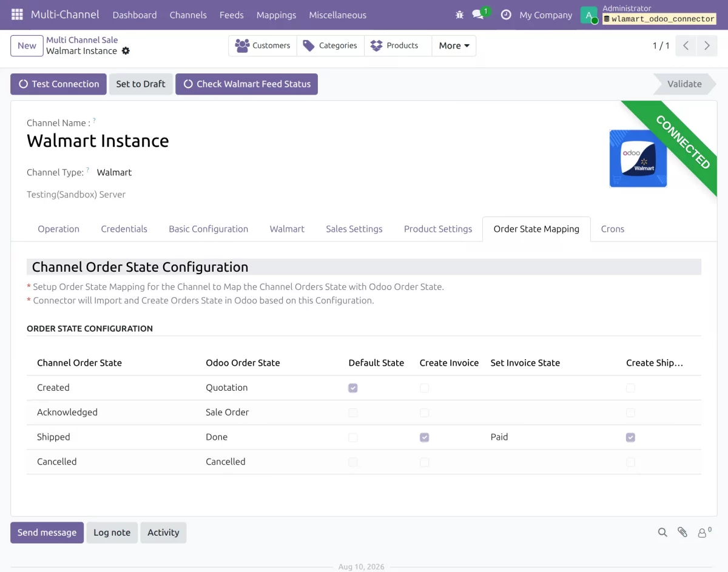Screen dimensions: 728x572
Task: Switch to the Sales Settings tab
Action: pos(354,229)
